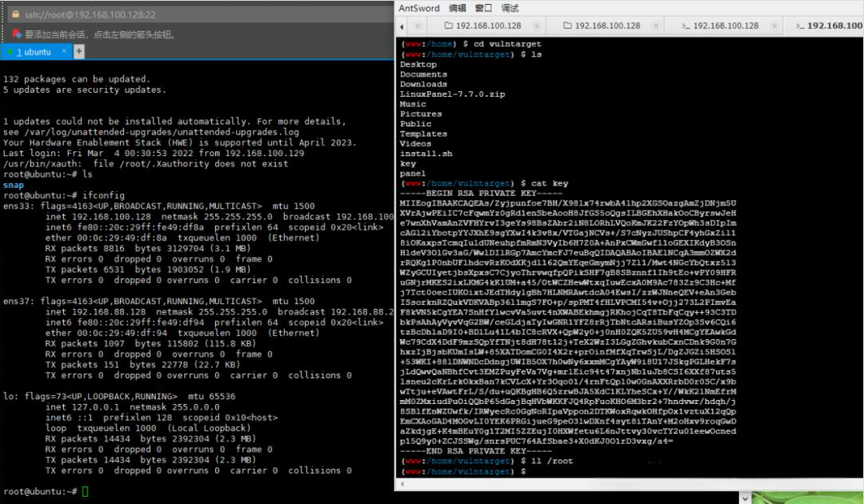The image size is (864, 504).
Task: Click '132 packages can be updated.' line
Action: click(77, 79)
